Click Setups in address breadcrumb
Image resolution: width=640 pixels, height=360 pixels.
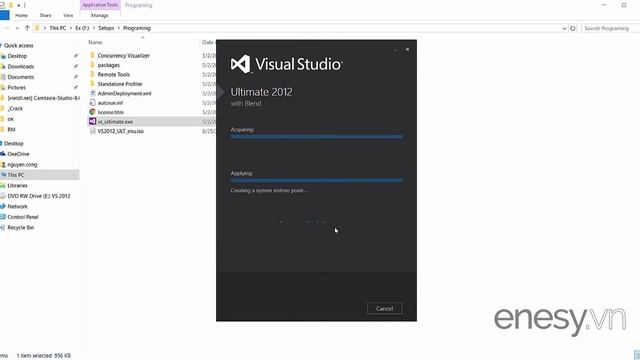coord(106,28)
